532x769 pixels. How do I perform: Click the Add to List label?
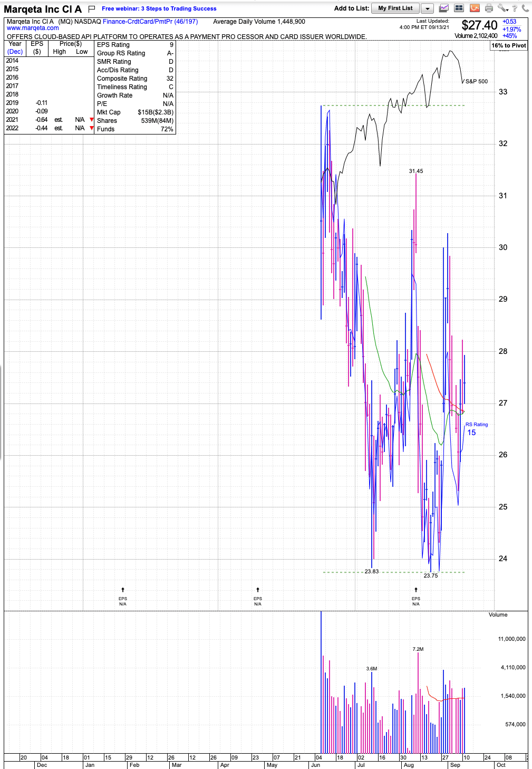[x=352, y=8]
